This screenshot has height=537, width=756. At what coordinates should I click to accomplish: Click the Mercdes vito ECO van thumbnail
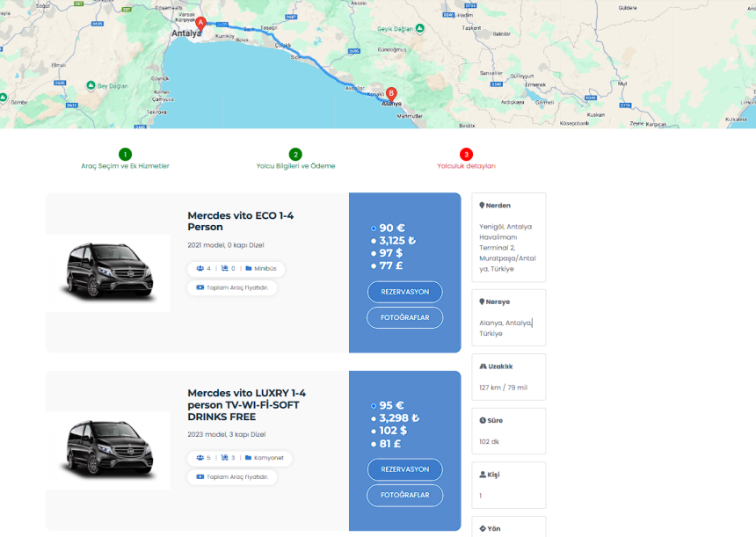(x=108, y=272)
